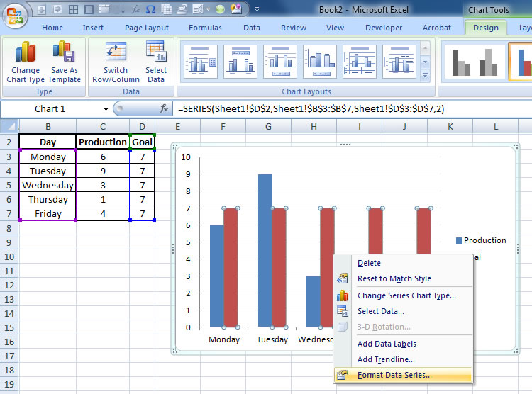The image size is (532, 394).
Task: Choose Add Trendline from menu
Action: [x=404, y=359]
